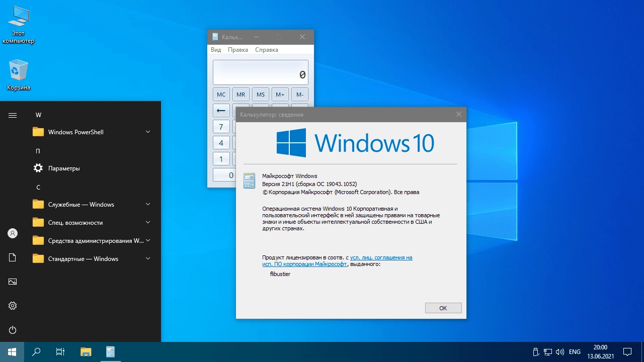Image resolution: width=644 pixels, height=362 pixels.
Task: Click the volume speaker tray icon
Action: [x=560, y=351]
